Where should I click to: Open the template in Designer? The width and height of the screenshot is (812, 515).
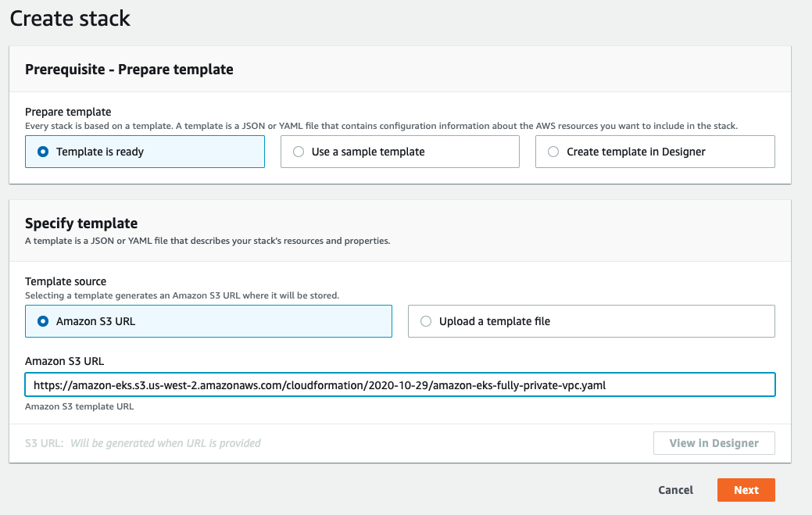pos(714,443)
